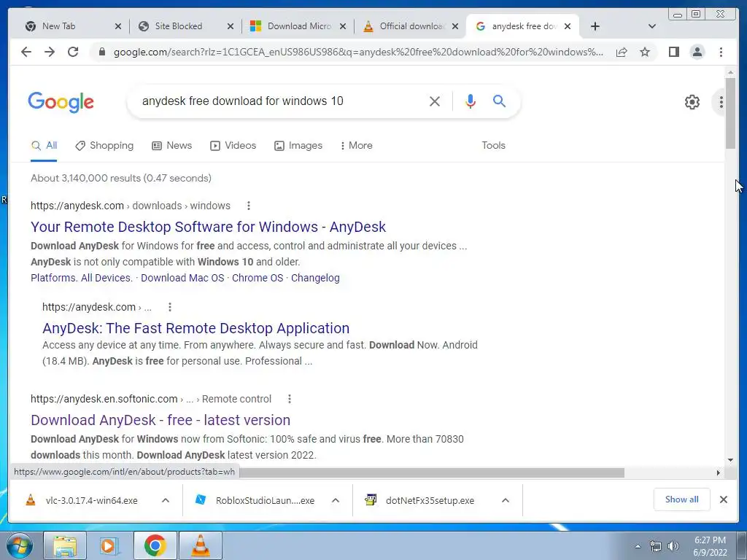Open the Chrome OS sitelink
Image resolution: width=747 pixels, height=560 pixels.
(x=258, y=278)
